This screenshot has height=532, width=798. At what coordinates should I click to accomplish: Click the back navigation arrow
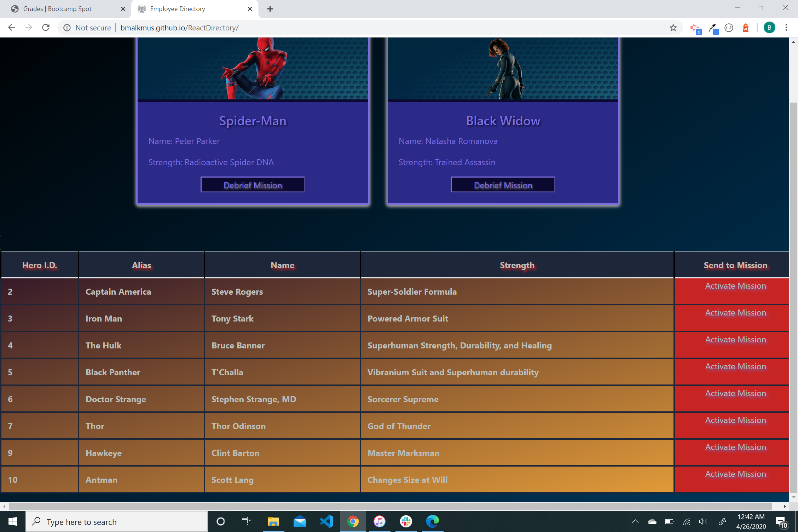[x=12, y=28]
